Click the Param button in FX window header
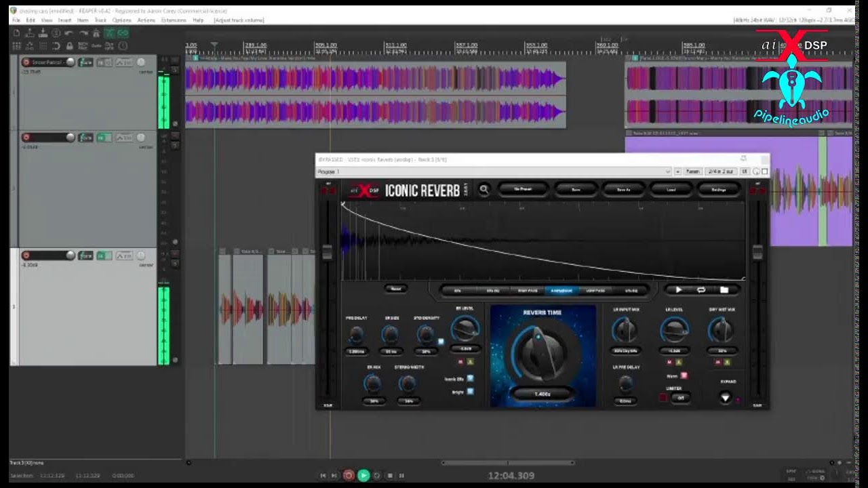The width and height of the screenshot is (868, 488). point(692,171)
